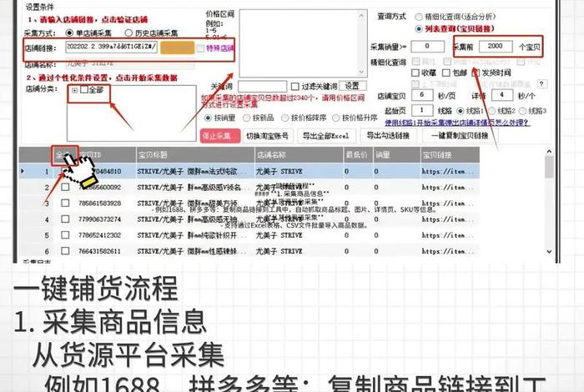Select 列表查询(宝贝链接) query mode

tap(419, 29)
